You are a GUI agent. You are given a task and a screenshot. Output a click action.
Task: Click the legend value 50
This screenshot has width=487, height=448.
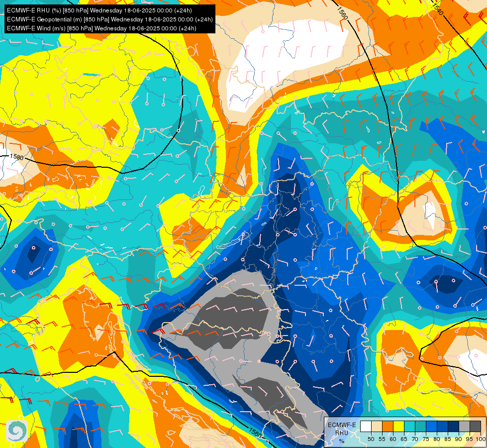click(x=371, y=439)
